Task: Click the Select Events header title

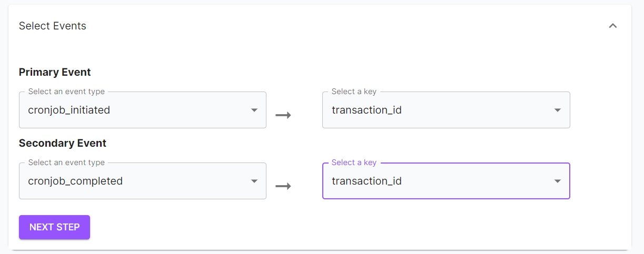Action: point(53,26)
